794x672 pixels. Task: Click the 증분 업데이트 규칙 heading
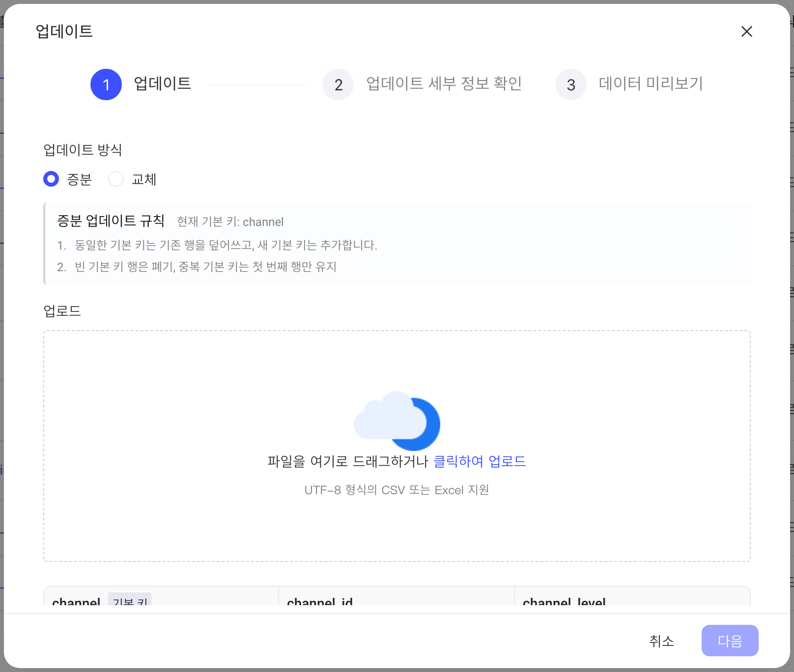coord(111,221)
